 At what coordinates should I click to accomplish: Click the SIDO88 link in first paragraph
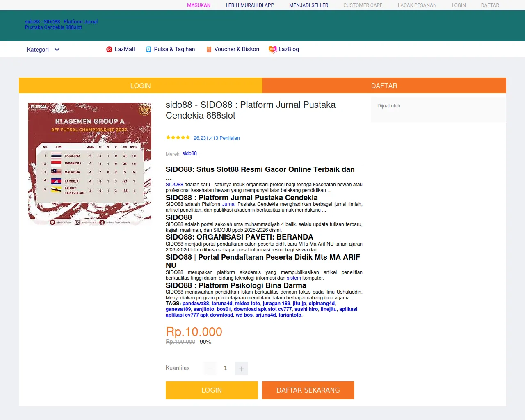pos(174,185)
